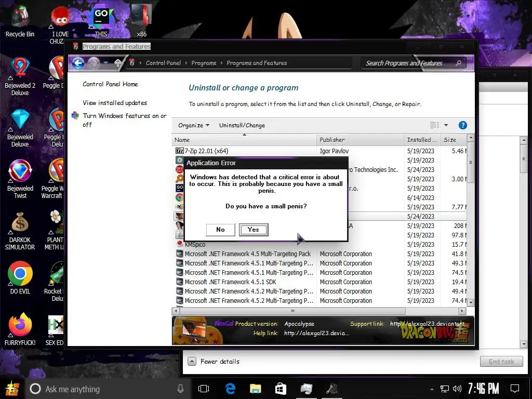The height and width of the screenshot is (399, 532).
Task: Open the Store from the taskbar
Action: pyautogui.click(x=281, y=389)
